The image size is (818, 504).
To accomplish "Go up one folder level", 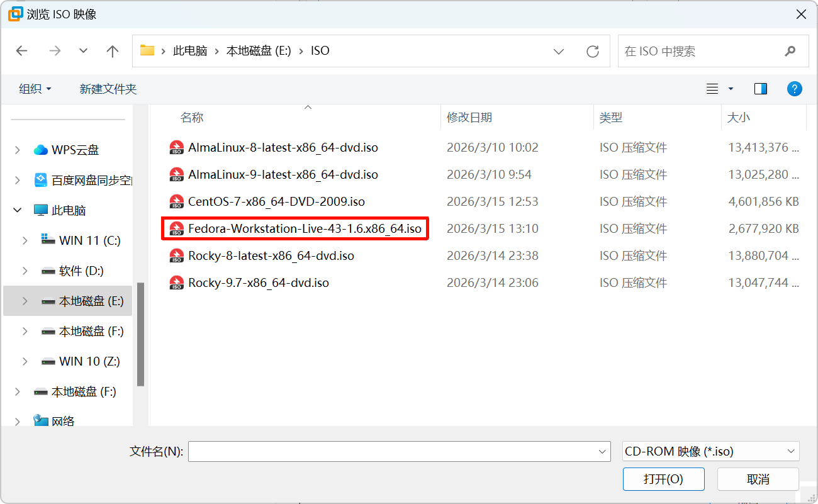I will pyautogui.click(x=113, y=51).
